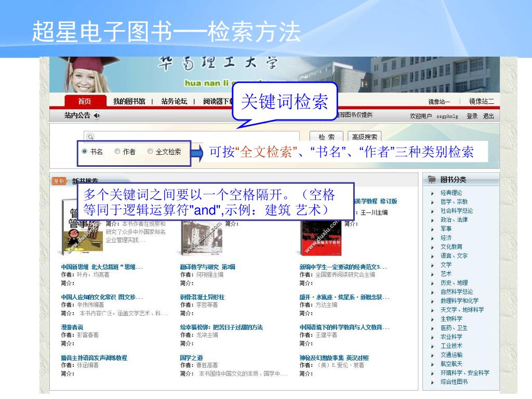Open the 自然科学总论 category
This screenshot has width=532, height=399.
click(x=457, y=292)
